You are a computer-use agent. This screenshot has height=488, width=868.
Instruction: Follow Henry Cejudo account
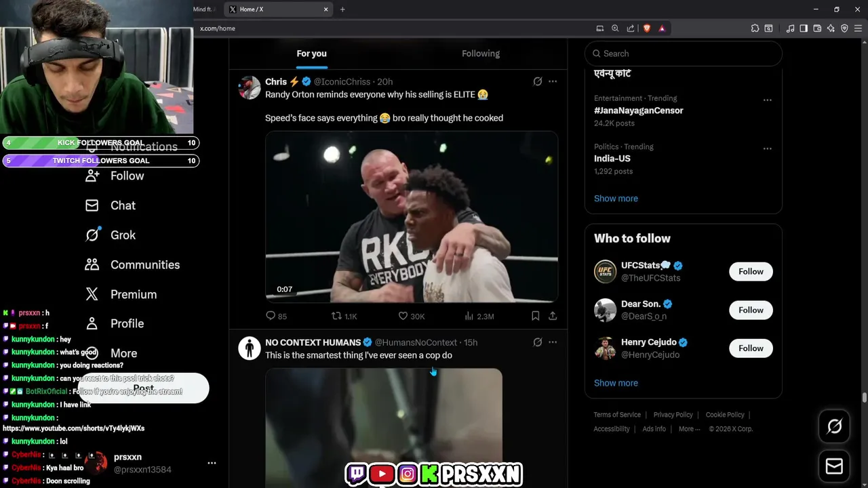tap(751, 348)
